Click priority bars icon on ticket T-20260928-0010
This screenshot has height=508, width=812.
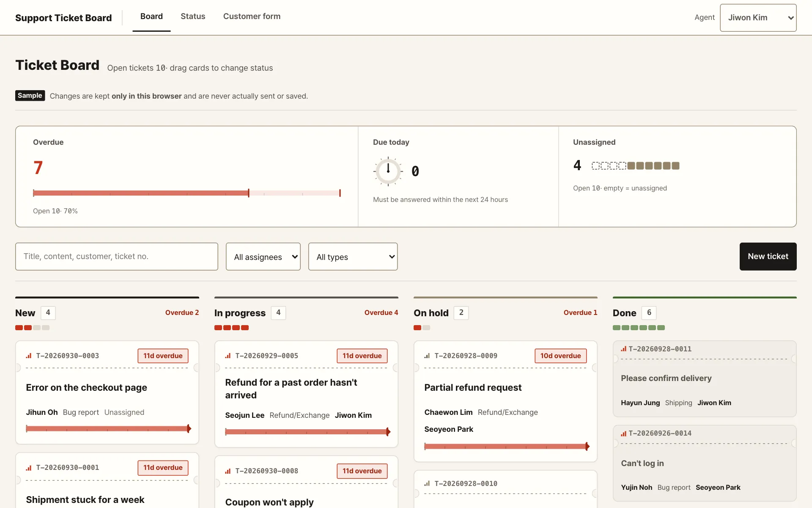click(427, 483)
